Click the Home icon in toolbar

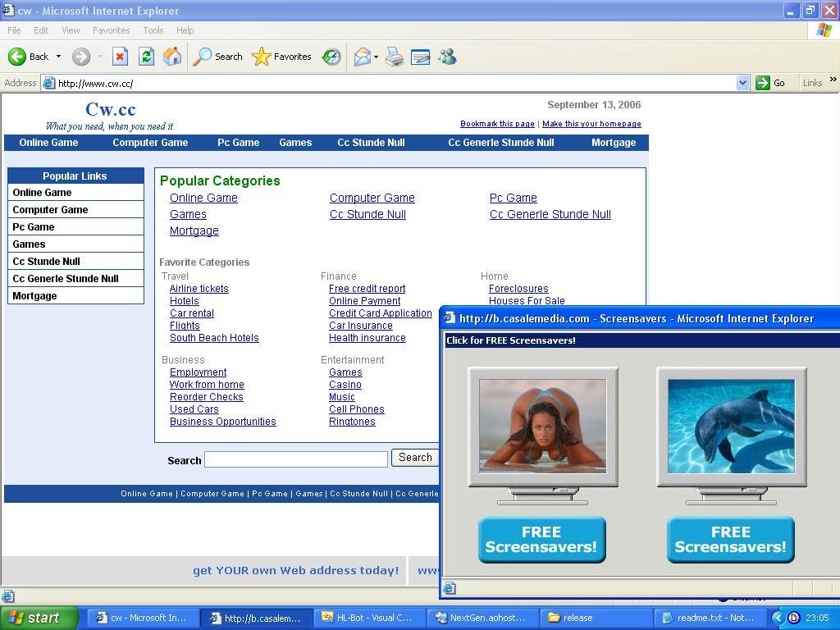(172, 57)
